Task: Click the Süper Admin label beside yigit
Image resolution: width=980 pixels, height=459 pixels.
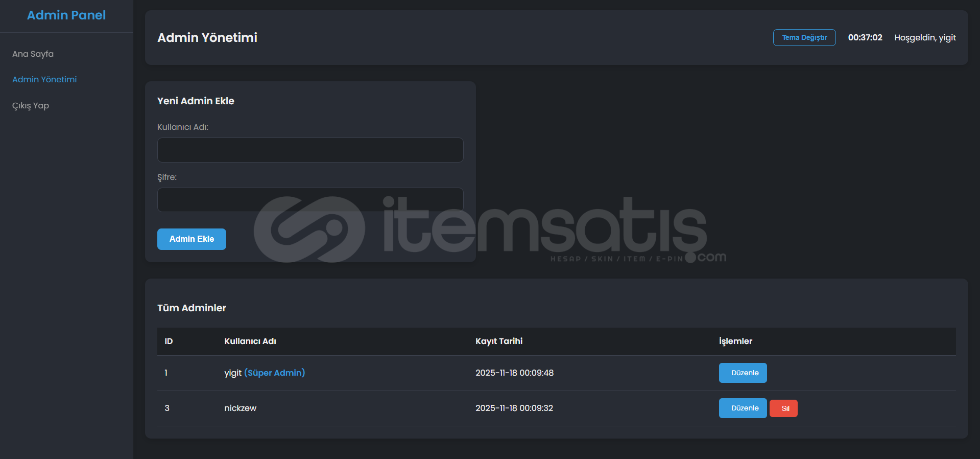Action: [275, 373]
